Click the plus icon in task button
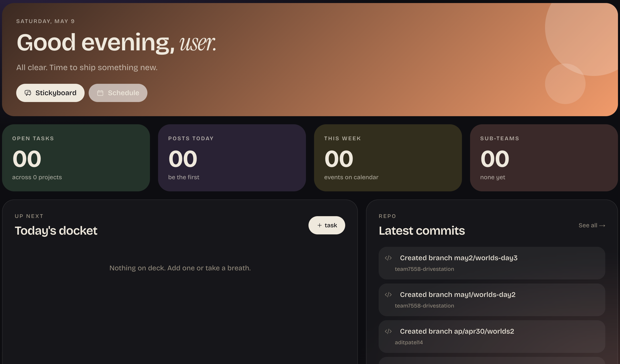The width and height of the screenshot is (620, 364). pos(320,225)
